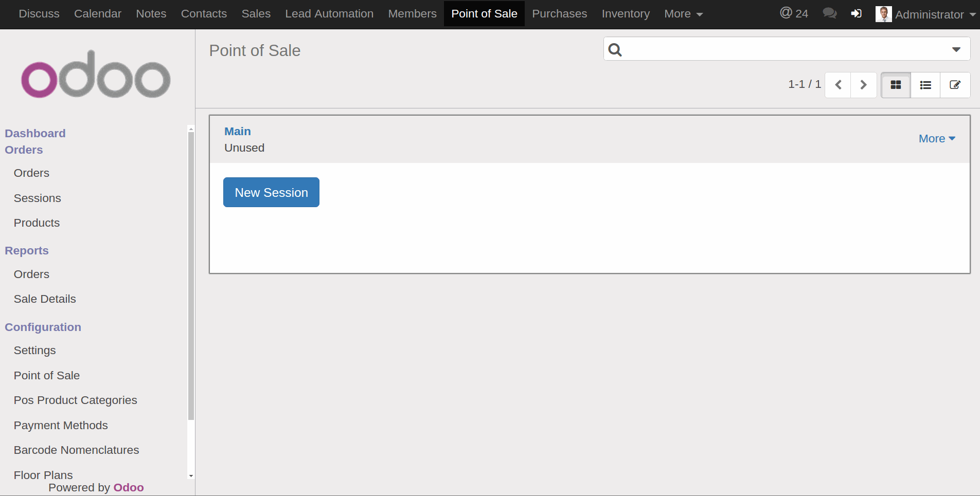Open Payment Methods configuration
The image size is (980, 496).
tap(61, 426)
